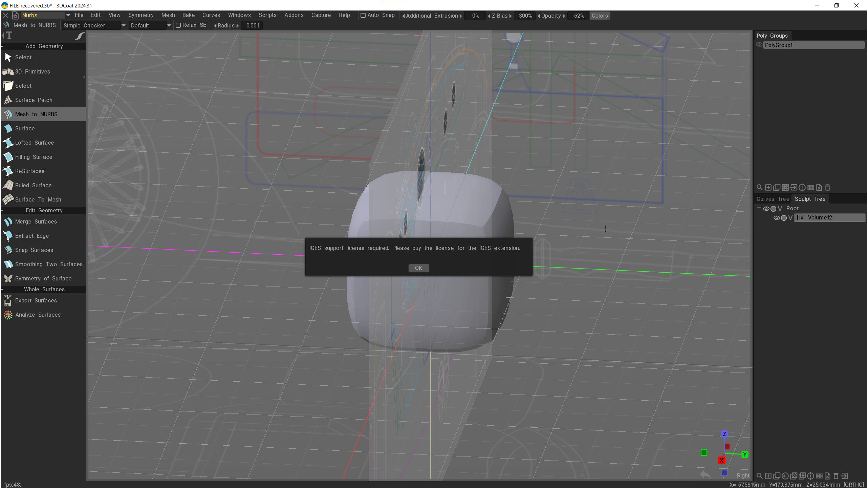Screen dimensions: 868x489
Task: Click the Surface To Mesh tool
Action: pos(38,199)
